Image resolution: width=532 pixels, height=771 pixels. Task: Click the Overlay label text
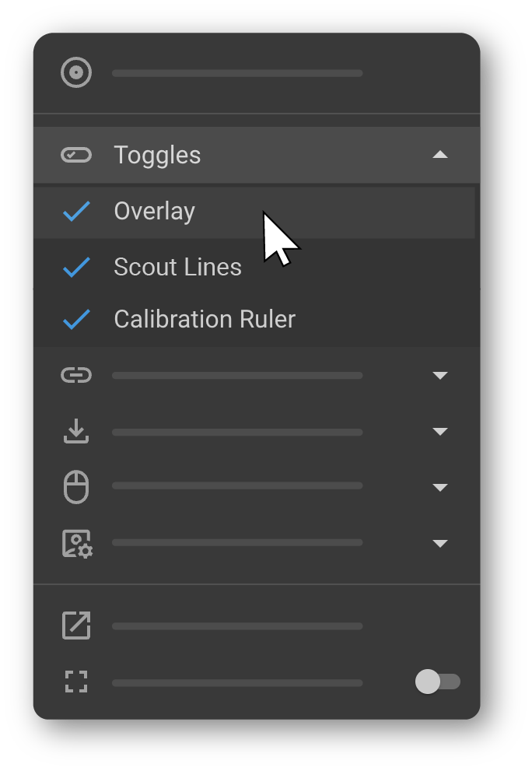(154, 211)
